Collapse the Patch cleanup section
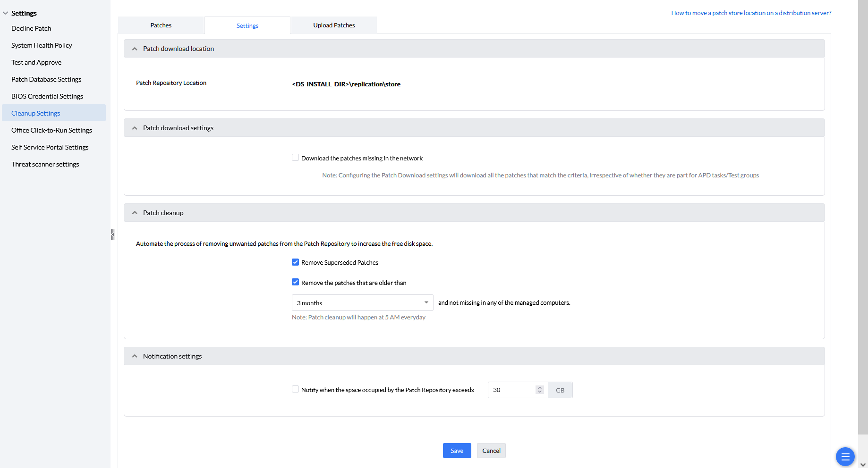 135,212
